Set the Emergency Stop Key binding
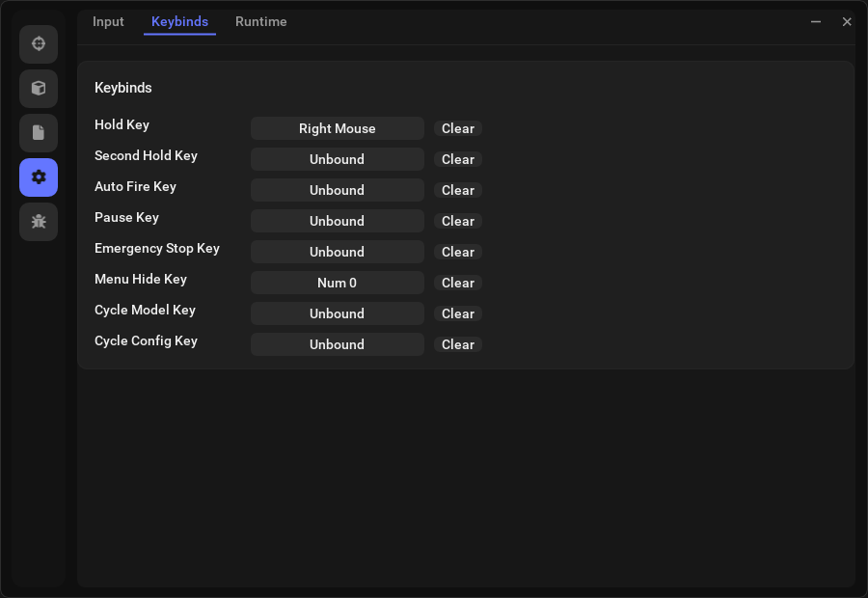Image resolution: width=868 pixels, height=598 pixels. point(338,252)
